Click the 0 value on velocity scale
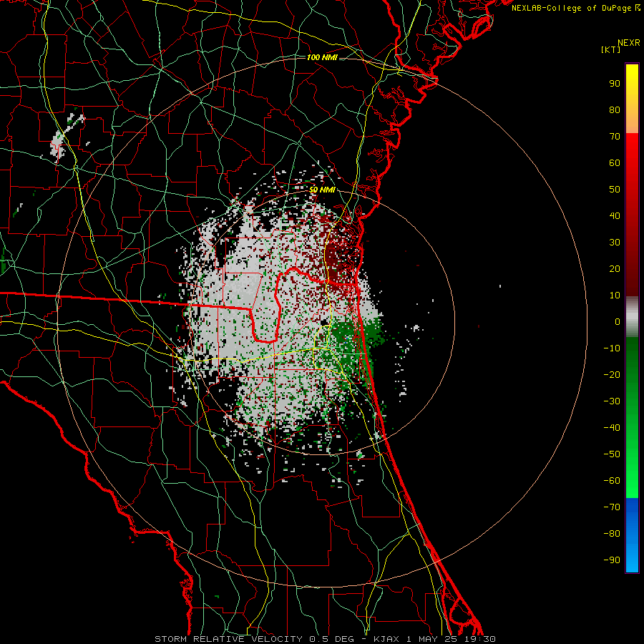The height and width of the screenshot is (644, 644). 618,321
